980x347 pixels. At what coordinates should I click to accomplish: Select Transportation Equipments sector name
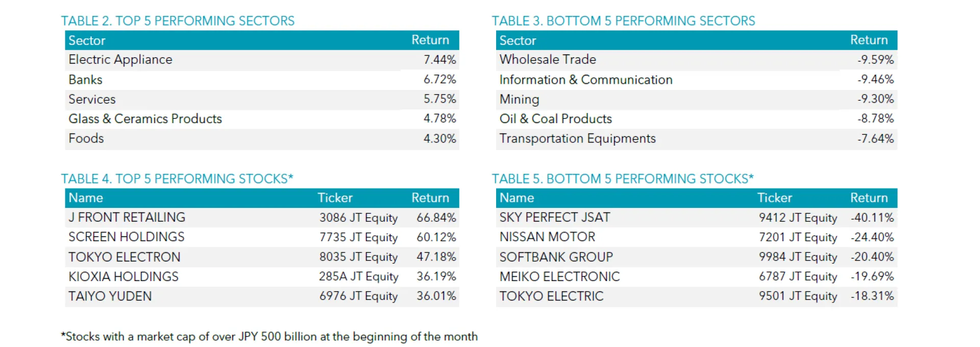click(x=577, y=138)
